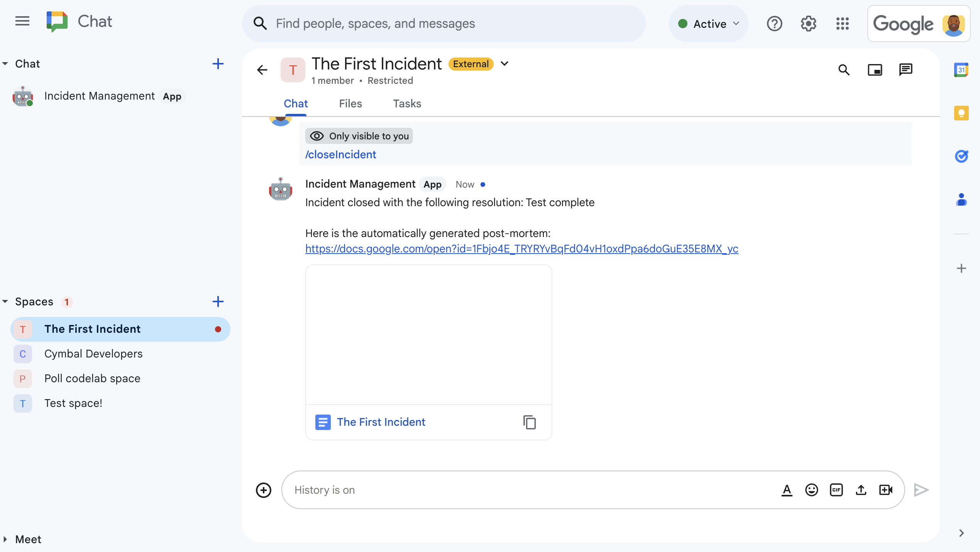Collapse Meet section at bottom left
The height and width of the screenshot is (552, 980).
click(x=7, y=539)
